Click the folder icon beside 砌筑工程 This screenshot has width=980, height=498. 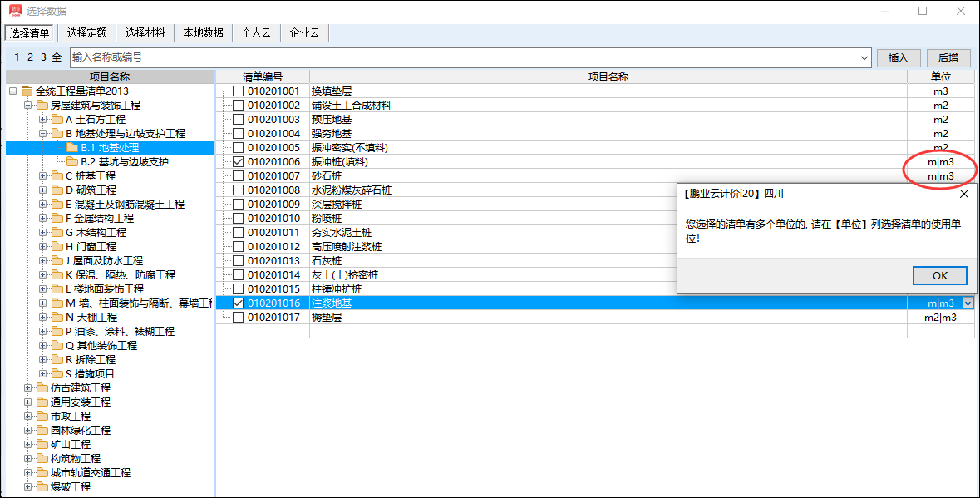(x=57, y=190)
